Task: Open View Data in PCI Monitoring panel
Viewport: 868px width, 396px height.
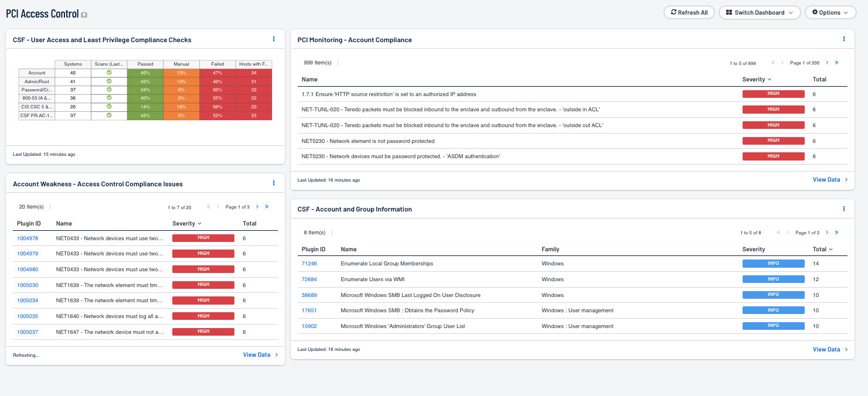Action: pos(830,180)
